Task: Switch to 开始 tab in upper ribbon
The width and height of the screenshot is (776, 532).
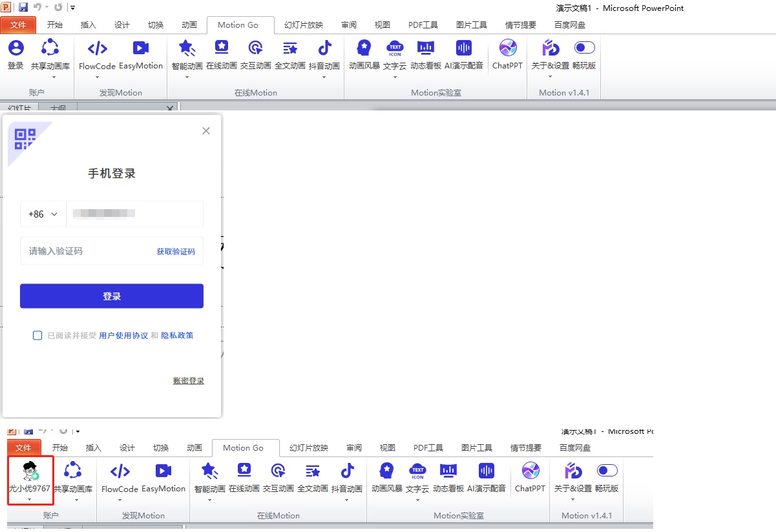Action: [55, 25]
